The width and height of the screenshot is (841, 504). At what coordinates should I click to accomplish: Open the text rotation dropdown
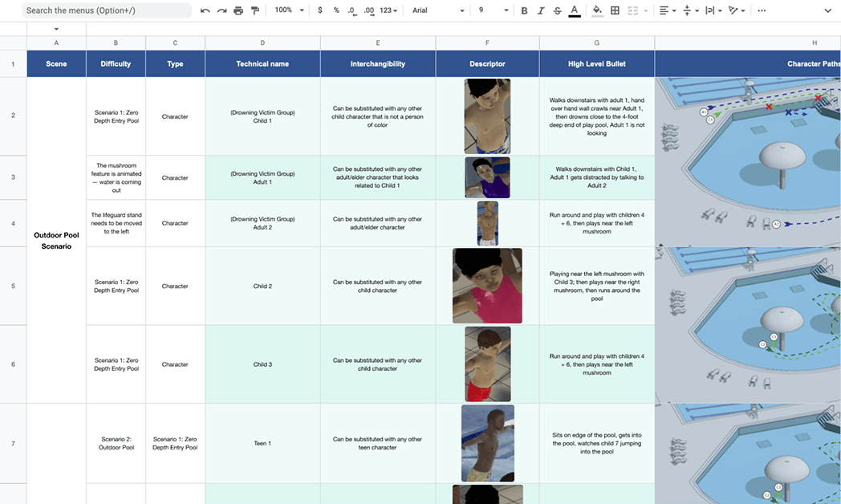tap(737, 10)
